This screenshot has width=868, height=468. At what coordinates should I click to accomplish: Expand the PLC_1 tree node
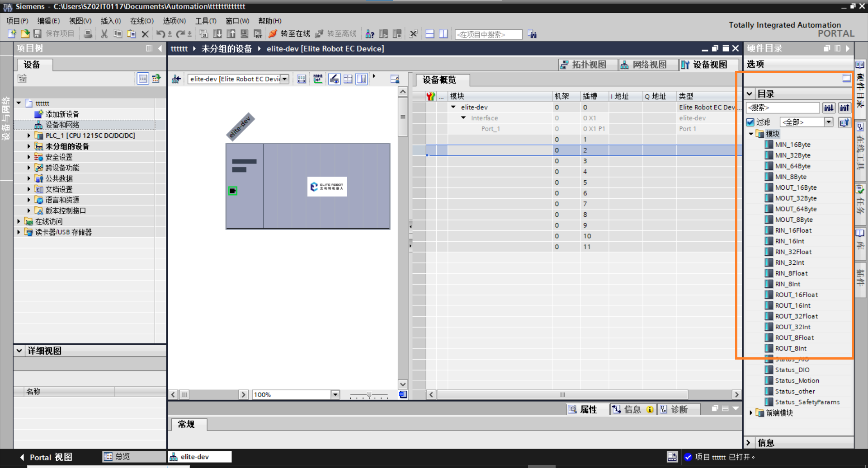click(x=29, y=136)
